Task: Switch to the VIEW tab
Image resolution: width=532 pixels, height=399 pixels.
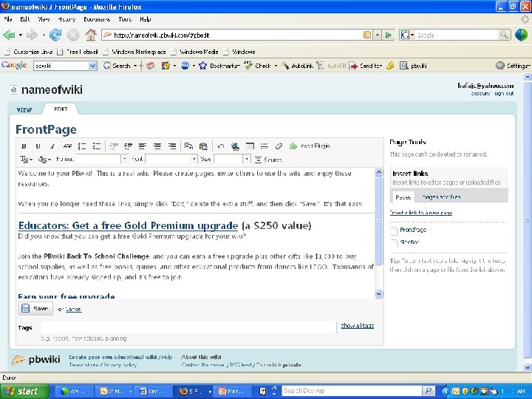Action: pyautogui.click(x=24, y=110)
